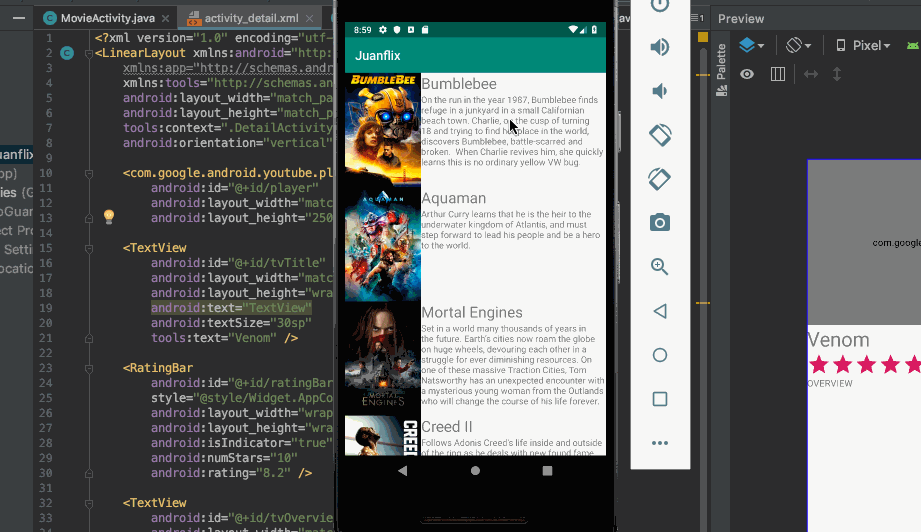Tap the Bumblebee poster thumbnail

pyautogui.click(x=383, y=129)
